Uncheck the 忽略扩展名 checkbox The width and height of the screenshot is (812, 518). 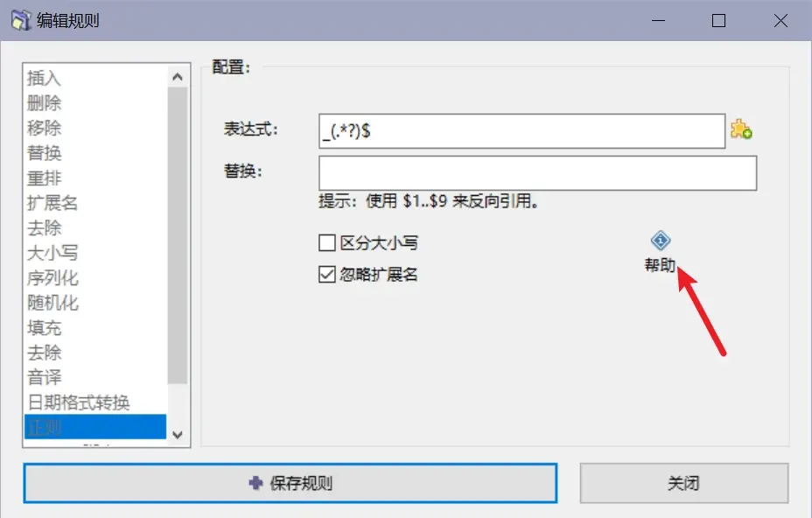point(326,274)
